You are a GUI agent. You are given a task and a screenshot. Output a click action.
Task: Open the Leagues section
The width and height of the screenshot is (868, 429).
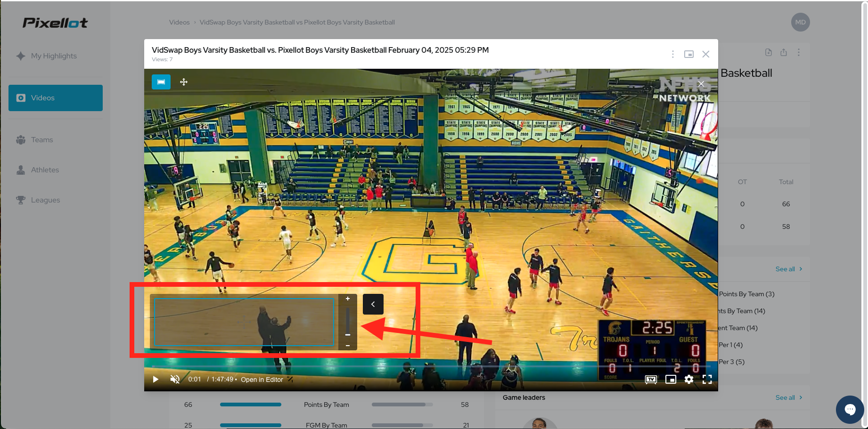[x=38, y=200]
